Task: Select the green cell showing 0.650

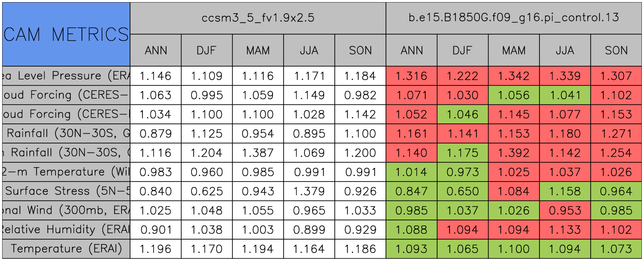Action: [463, 191]
